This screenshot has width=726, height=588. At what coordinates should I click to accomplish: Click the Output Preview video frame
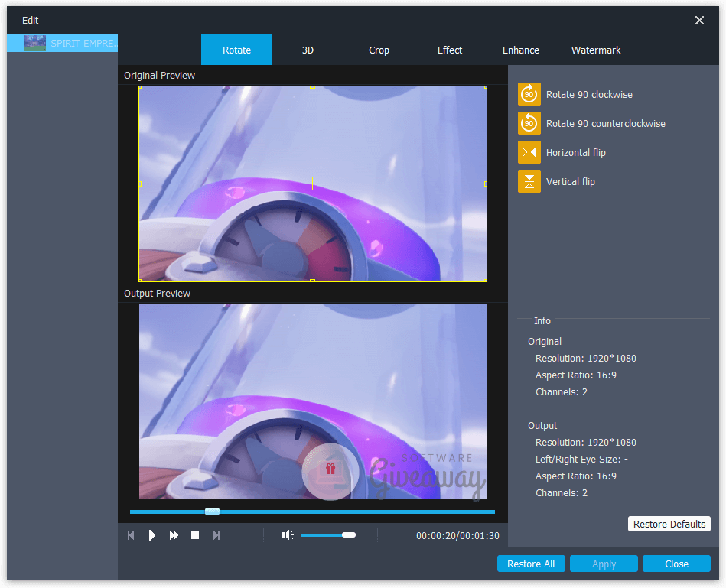pos(313,401)
